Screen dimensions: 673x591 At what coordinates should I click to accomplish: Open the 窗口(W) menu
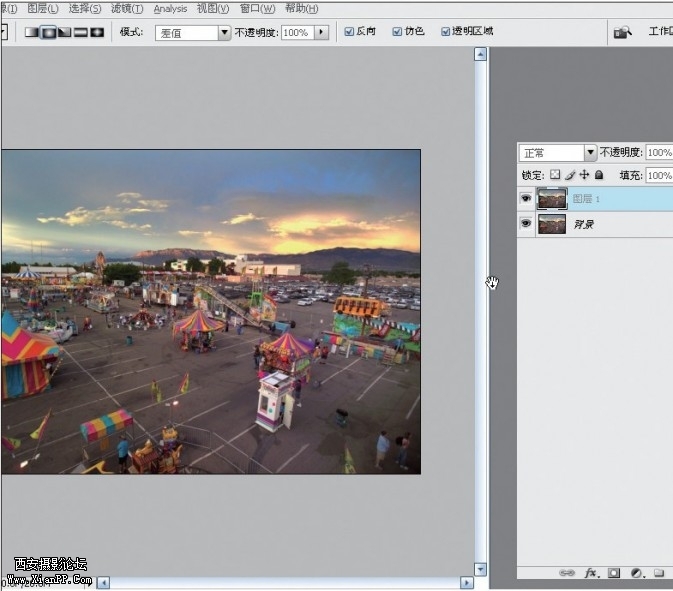(257, 8)
